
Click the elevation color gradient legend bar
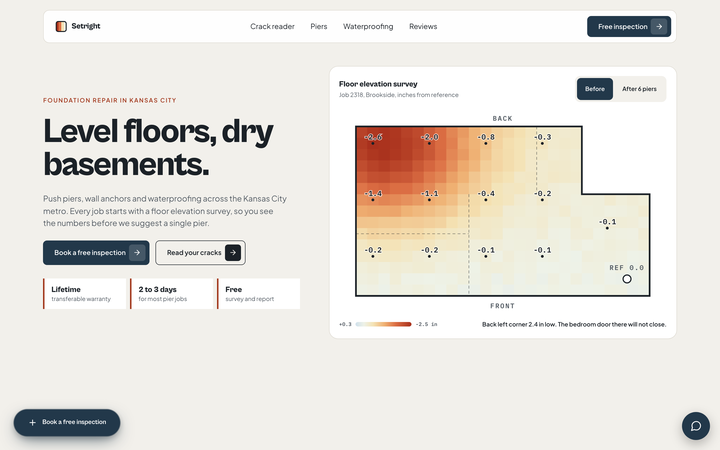(x=383, y=324)
